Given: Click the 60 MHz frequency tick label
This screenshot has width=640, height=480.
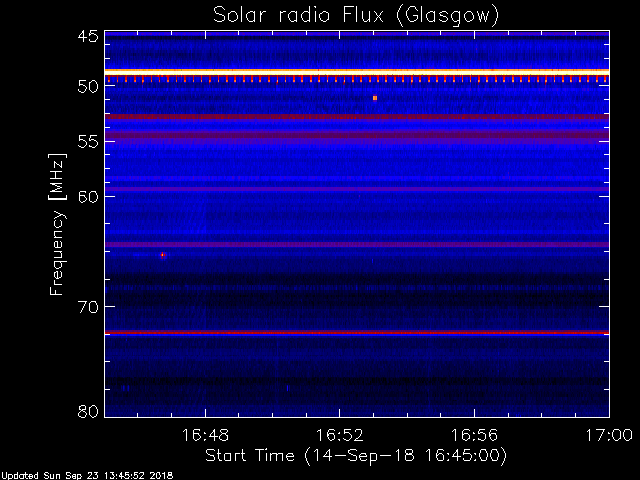Looking at the screenshot, I should [88, 196].
